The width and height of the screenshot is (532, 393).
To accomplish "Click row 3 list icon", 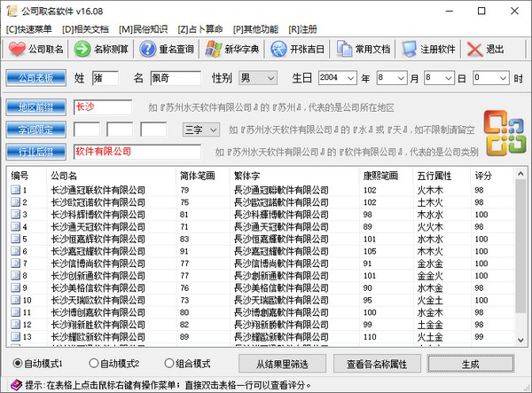I will pyautogui.click(x=16, y=214).
